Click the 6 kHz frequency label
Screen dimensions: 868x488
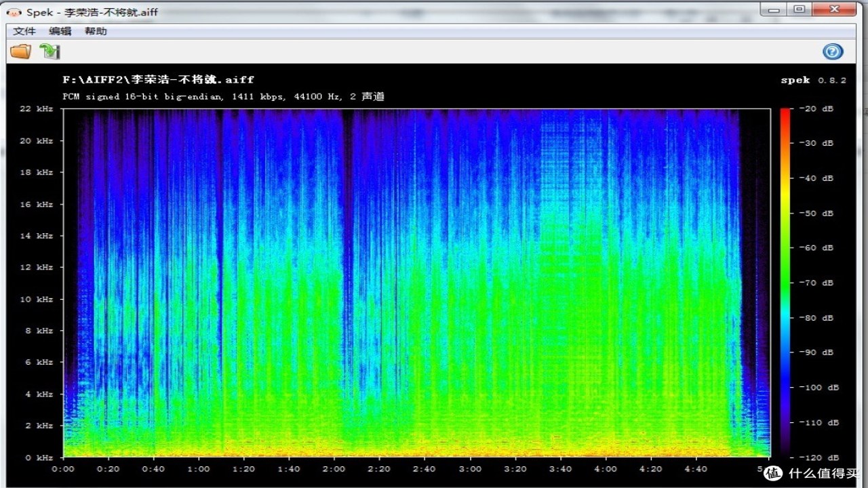coord(39,363)
